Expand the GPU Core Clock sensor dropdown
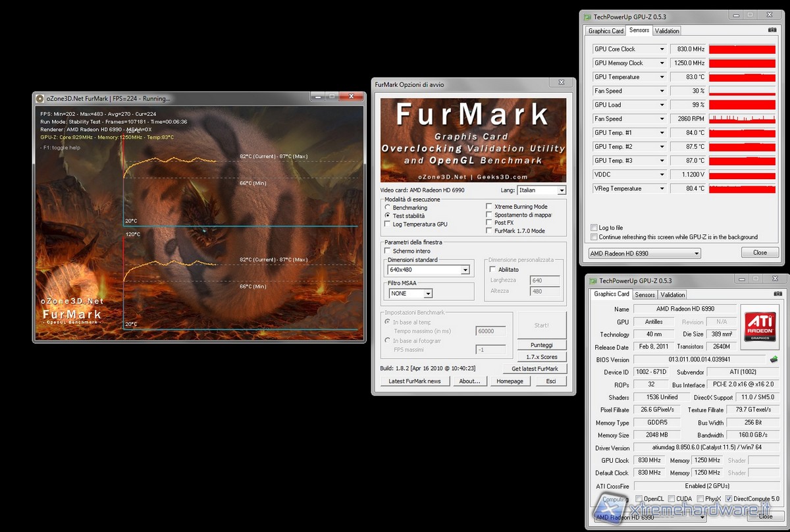790x532 pixels. pos(662,49)
